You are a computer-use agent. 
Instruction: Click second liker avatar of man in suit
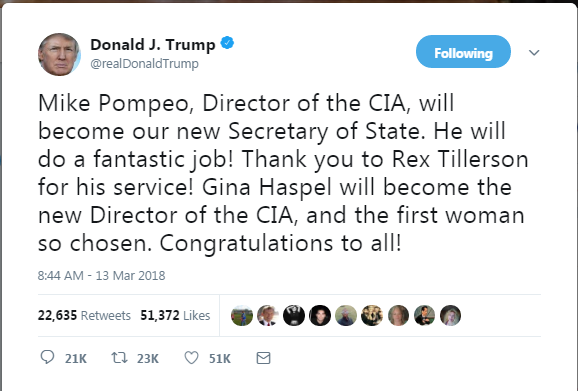click(268, 315)
